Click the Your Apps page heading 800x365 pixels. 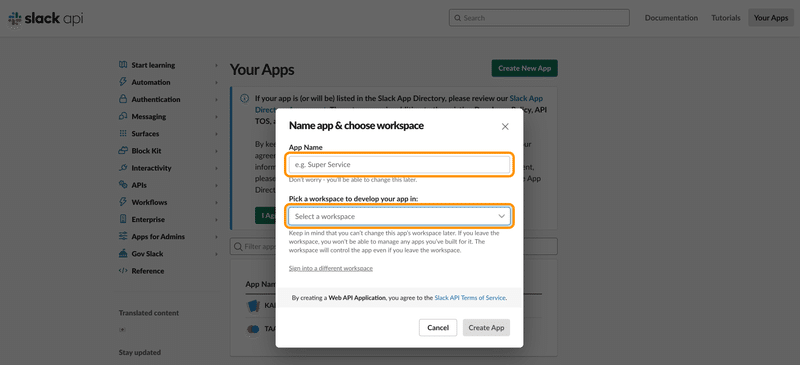262,70
